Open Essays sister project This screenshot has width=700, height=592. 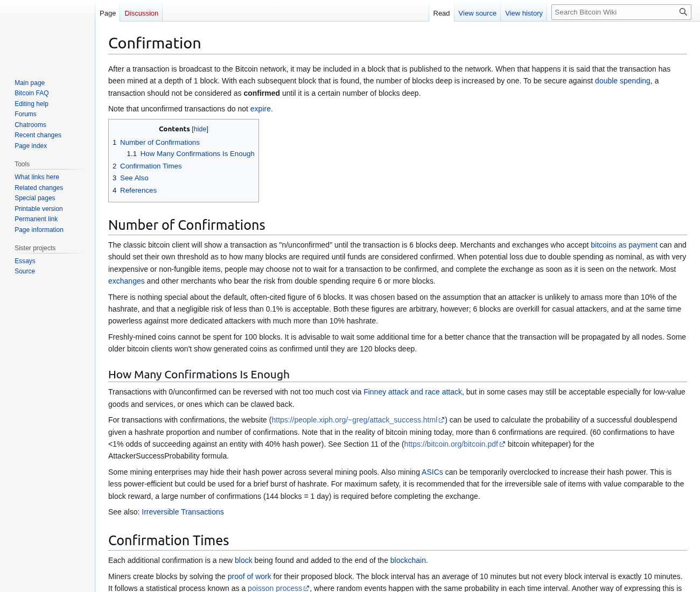click(25, 261)
